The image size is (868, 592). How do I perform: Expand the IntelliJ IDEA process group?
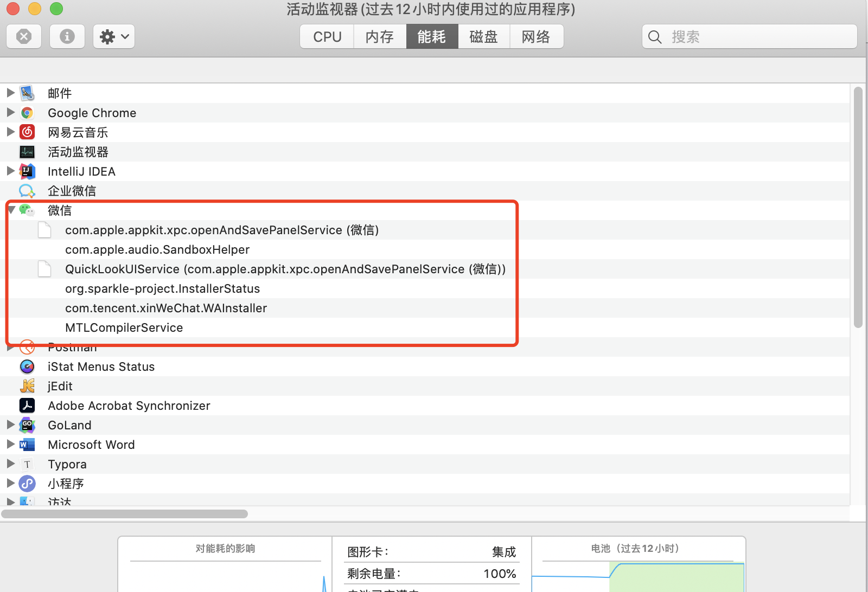(10, 171)
